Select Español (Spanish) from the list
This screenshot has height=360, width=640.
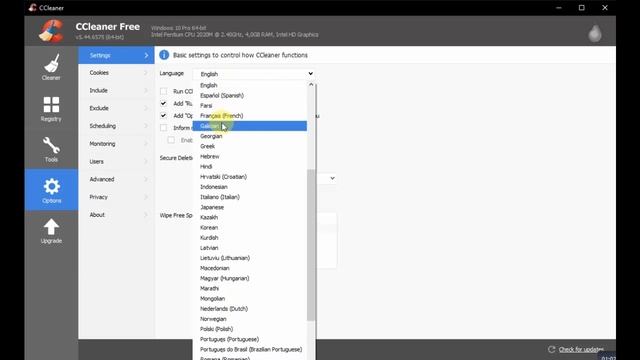pos(250,96)
